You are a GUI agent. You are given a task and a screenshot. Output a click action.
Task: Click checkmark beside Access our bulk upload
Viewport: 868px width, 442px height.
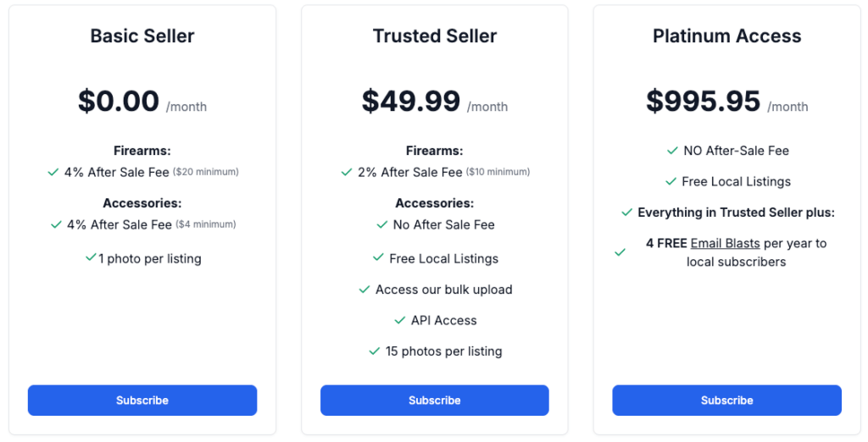[364, 290]
